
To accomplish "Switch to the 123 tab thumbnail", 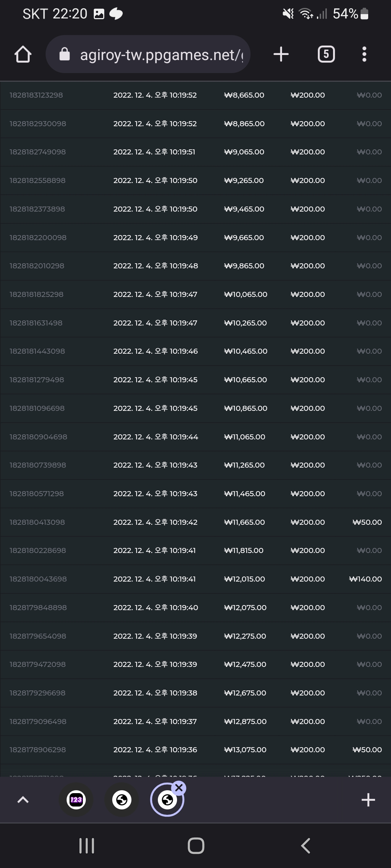I will pos(76,800).
